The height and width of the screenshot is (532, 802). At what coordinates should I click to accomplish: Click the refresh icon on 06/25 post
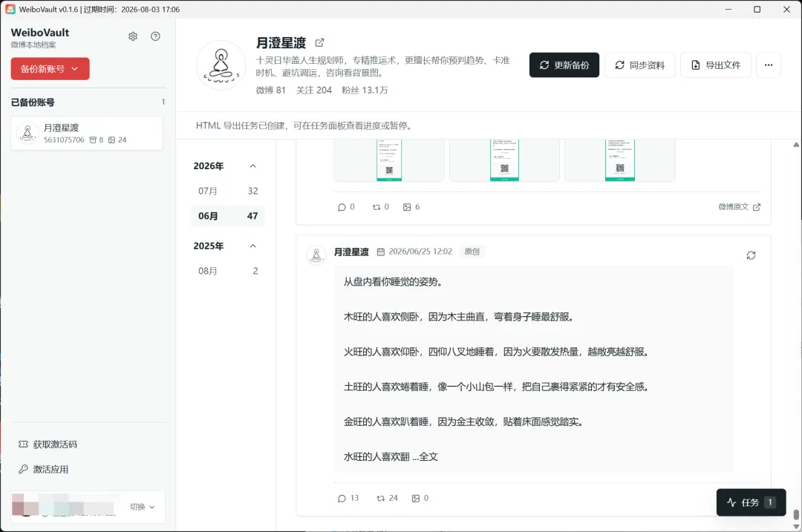[x=751, y=255]
